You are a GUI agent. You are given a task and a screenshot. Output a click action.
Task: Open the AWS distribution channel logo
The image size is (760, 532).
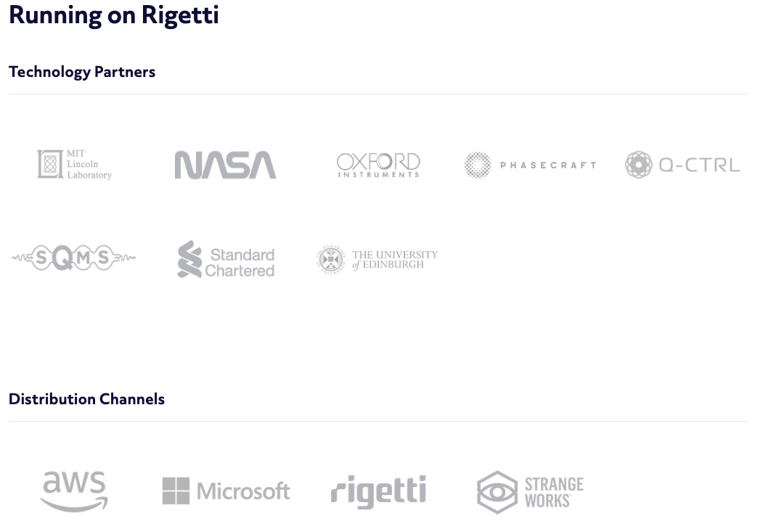74,491
